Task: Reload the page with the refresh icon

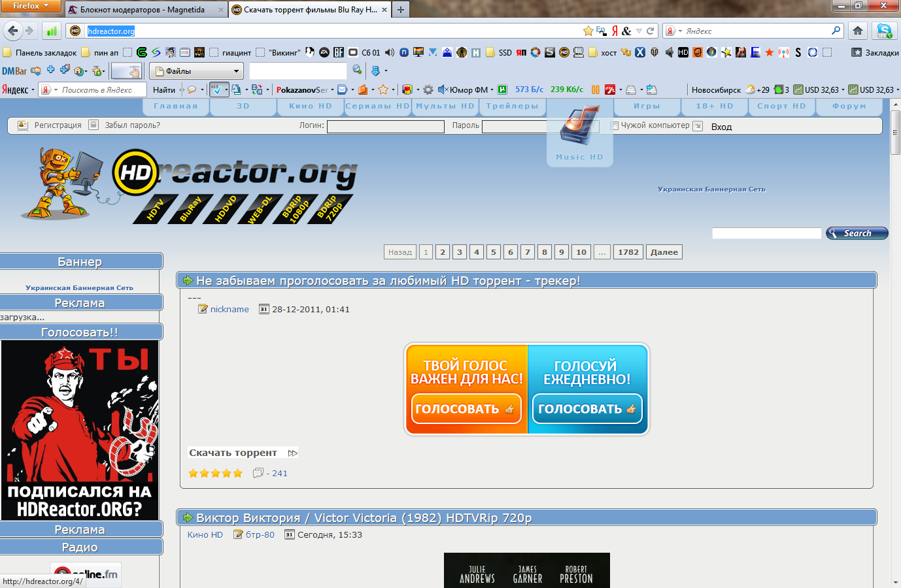Action: pos(650,31)
